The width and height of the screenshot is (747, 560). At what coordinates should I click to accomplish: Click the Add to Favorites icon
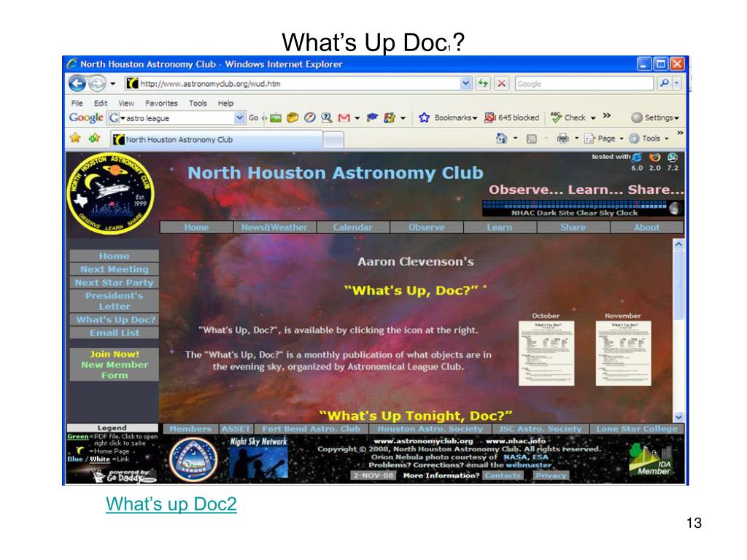click(x=94, y=138)
